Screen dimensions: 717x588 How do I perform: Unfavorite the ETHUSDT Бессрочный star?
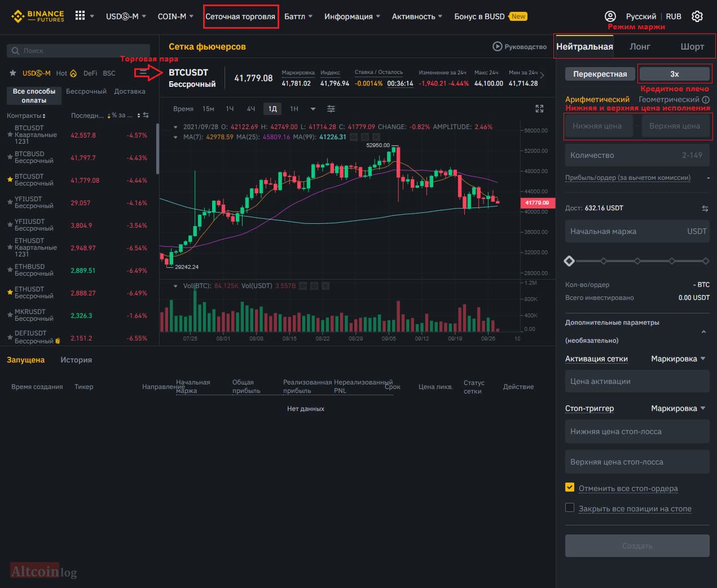tap(10, 293)
